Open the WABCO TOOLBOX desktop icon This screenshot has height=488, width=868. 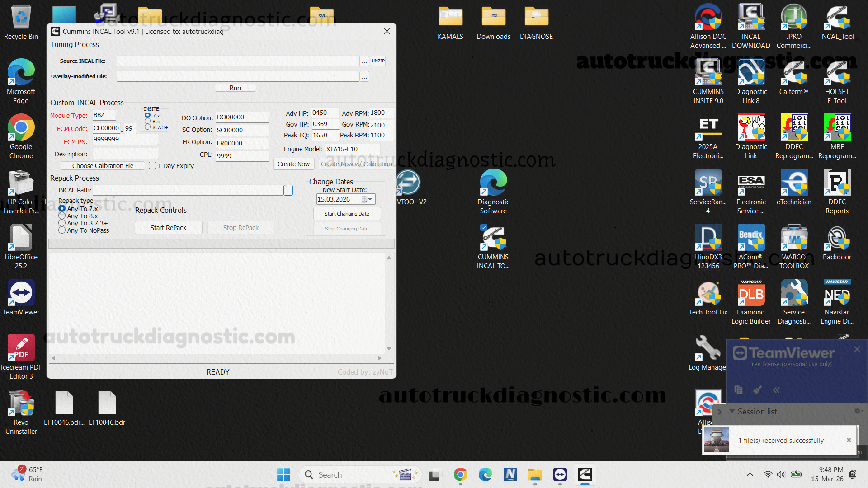pos(794,247)
